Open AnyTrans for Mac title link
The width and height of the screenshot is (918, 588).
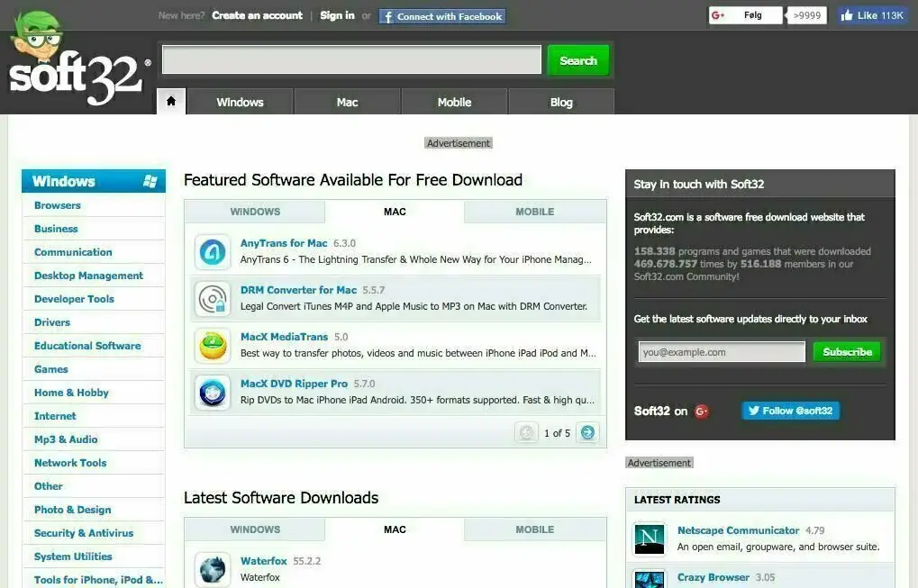coord(284,243)
